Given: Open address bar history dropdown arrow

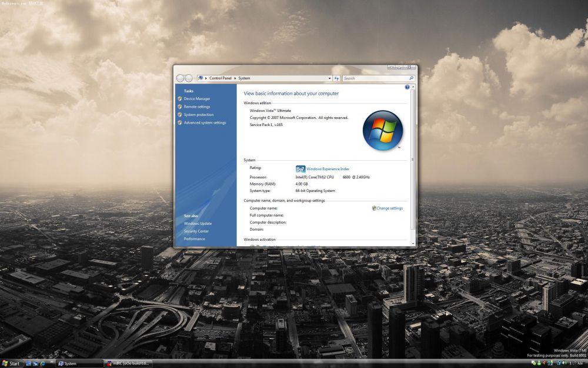Looking at the screenshot, I should (330, 78).
